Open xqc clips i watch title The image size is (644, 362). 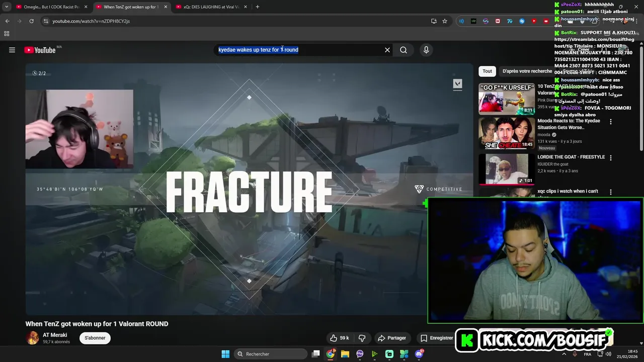568,192
